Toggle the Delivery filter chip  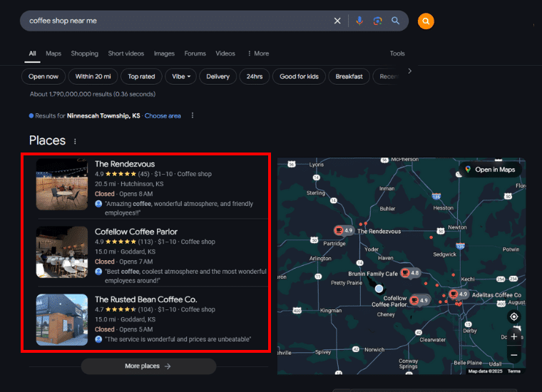[218, 76]
